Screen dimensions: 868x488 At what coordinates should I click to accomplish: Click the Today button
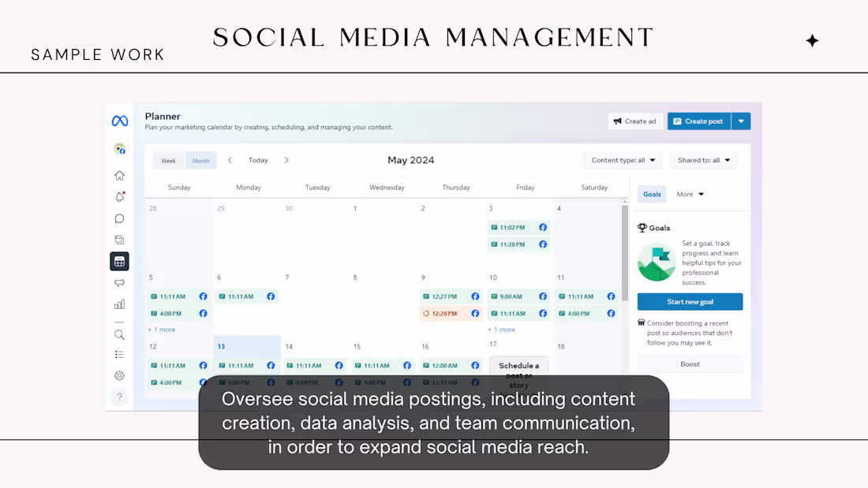click(x=258, y=160)
